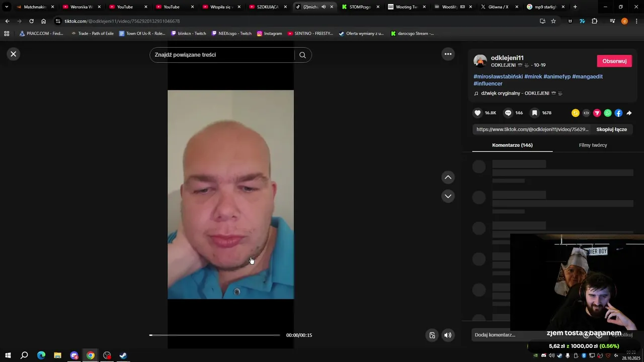Open Windows taskbar search
Image resolution: width=644 pixels, height=362 pixels.
pyautogui.click(x=24, y=355)
